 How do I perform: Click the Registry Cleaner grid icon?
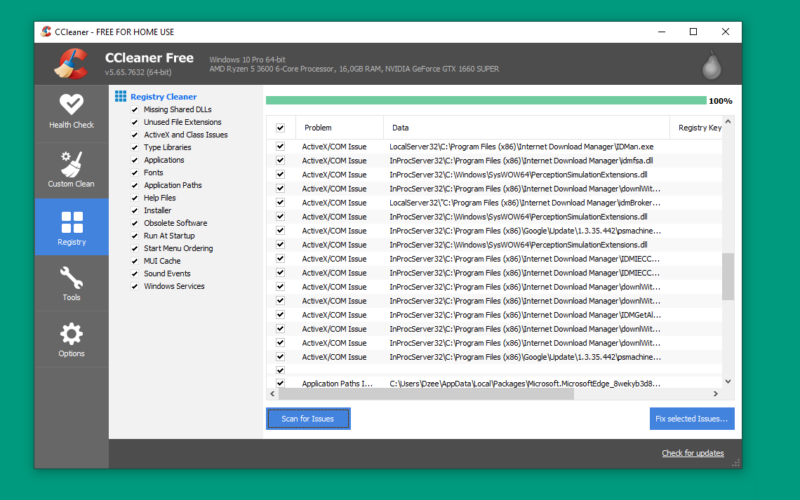point(120,96)
